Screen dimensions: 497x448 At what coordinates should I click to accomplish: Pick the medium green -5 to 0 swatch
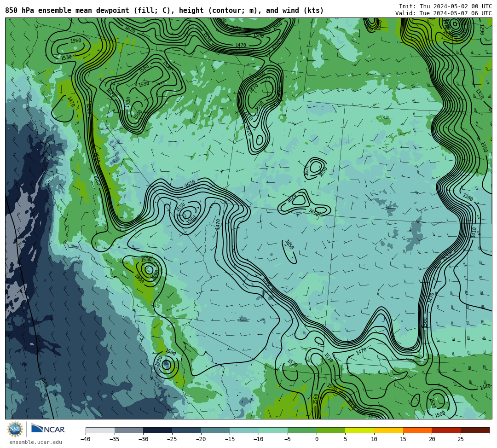tap(302, 430)
